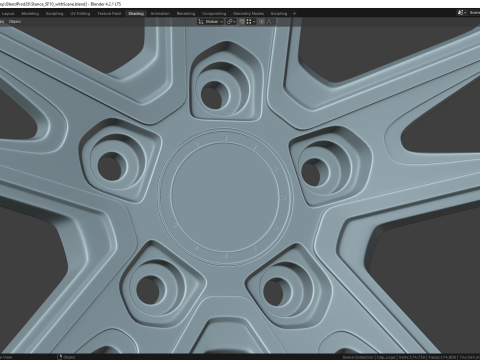Switch to the Modeling workspace tab
Image resolution: width=480 pixels, height=360 pixels.
30,14
